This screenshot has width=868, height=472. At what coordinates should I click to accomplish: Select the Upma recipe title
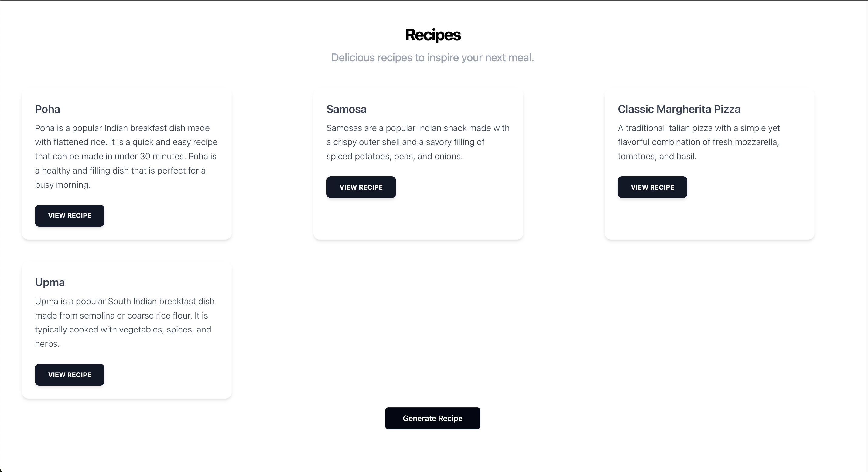[50, 282]
